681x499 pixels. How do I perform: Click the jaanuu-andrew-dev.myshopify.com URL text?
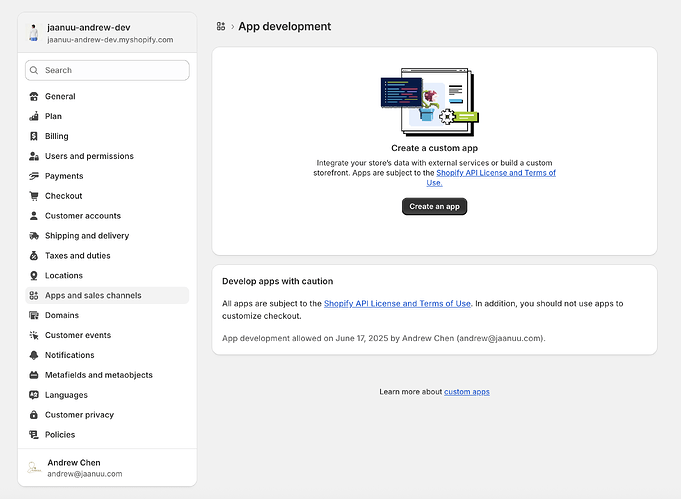(110, 40)
